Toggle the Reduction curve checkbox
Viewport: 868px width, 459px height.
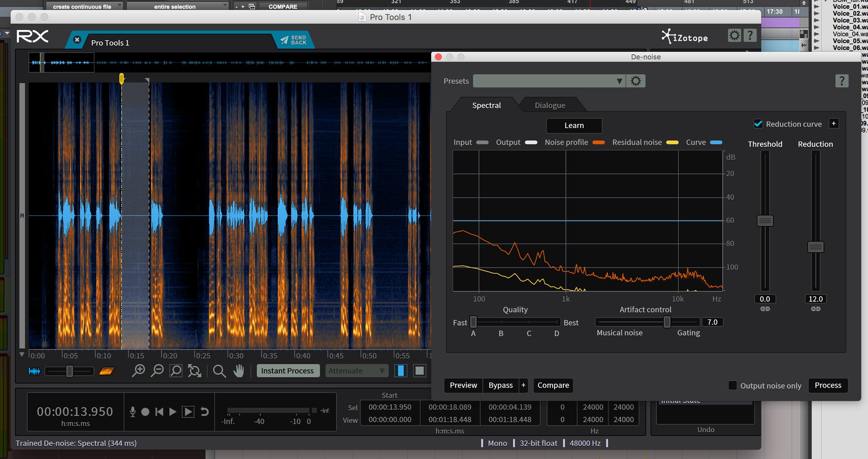tap(758, 124)
